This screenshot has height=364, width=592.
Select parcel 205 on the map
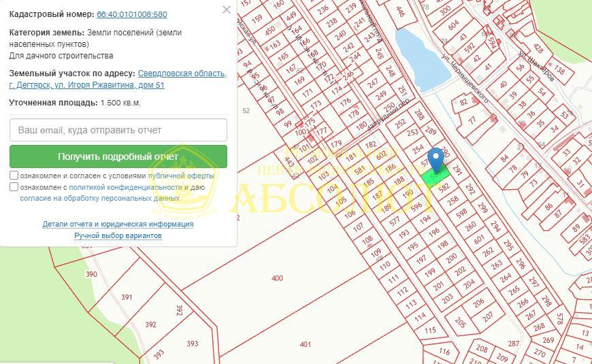point(460,322)
